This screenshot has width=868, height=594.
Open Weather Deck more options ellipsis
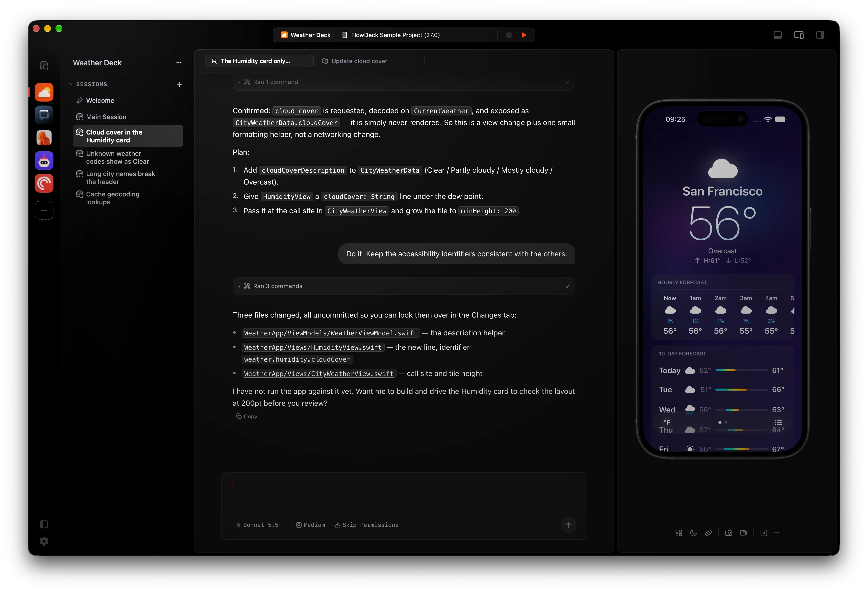[x=179, y=63]
